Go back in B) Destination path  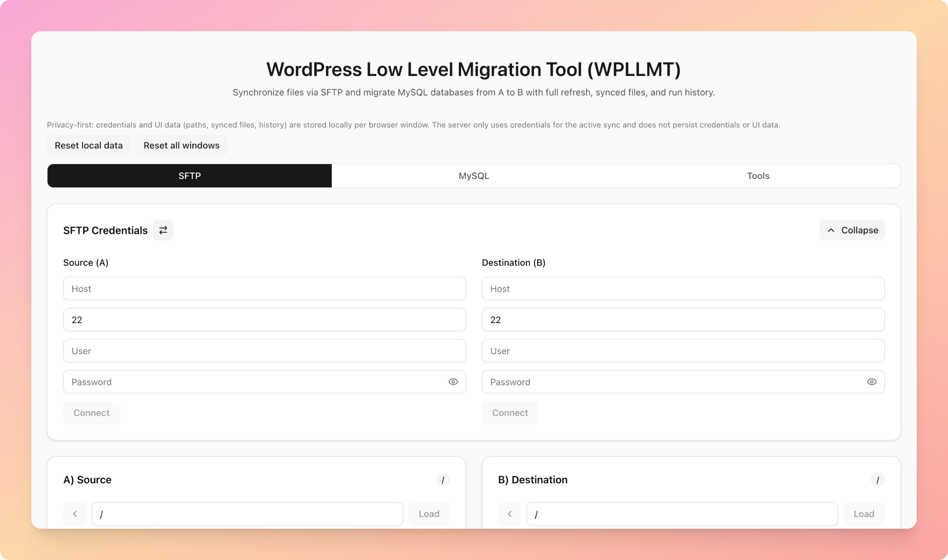point(510,514)
